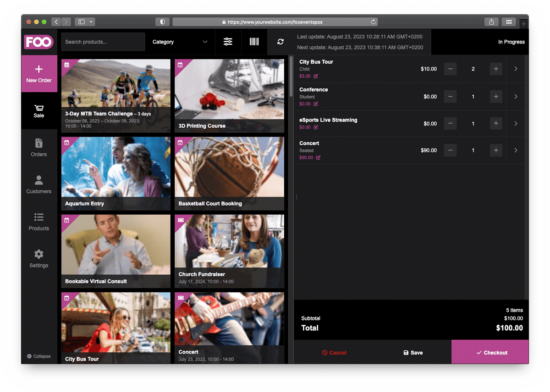Edit the Concert price pencil icon
The width and height of the screenshot is (550, 392).
tap(318, 158)
